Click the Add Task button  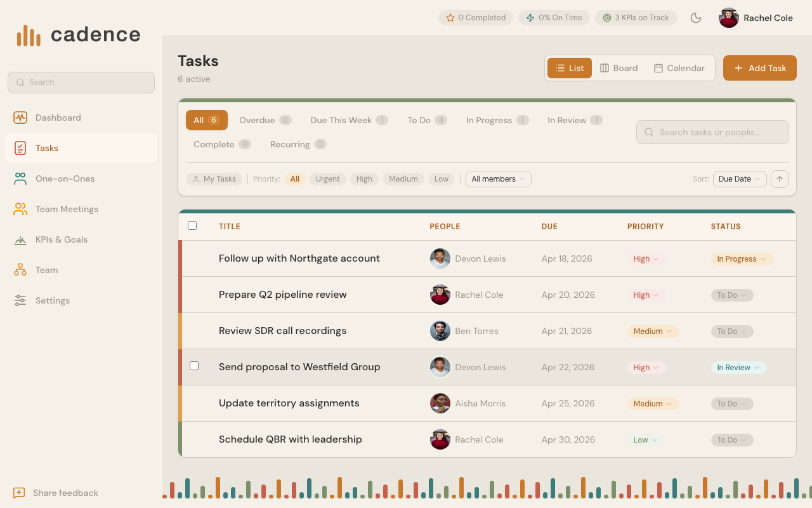pos(759,68)
